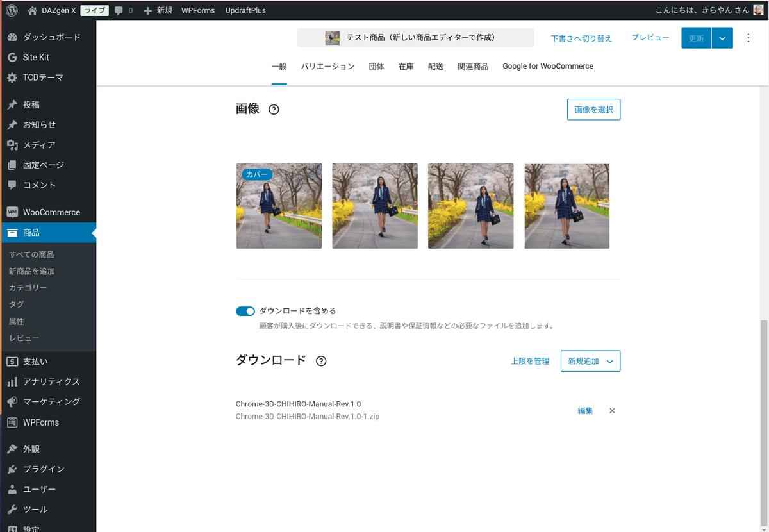Switch to the バリエーション tab
The image size is (769, 532).
click(327, 66)
